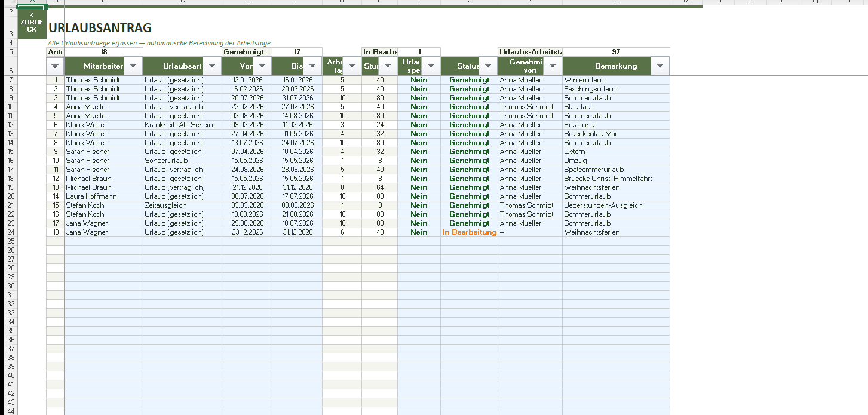Open the Urlaubssperre filter dropdown

431,66
